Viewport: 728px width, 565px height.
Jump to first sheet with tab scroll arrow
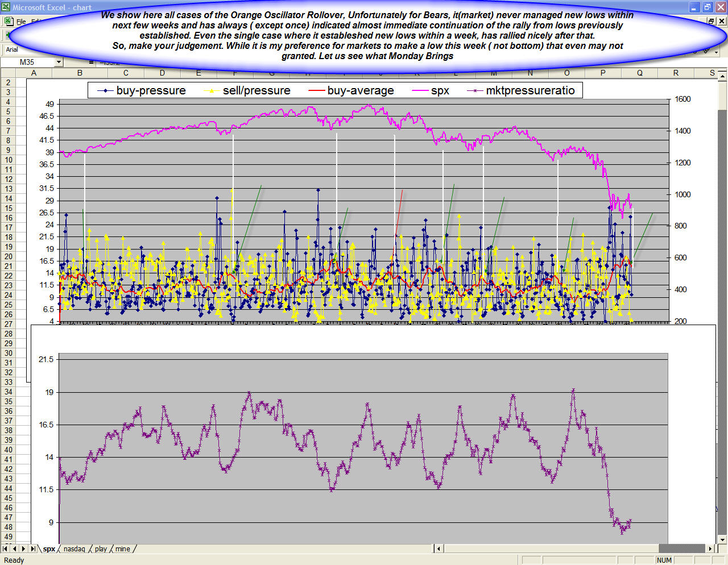(x=6, y=549)
